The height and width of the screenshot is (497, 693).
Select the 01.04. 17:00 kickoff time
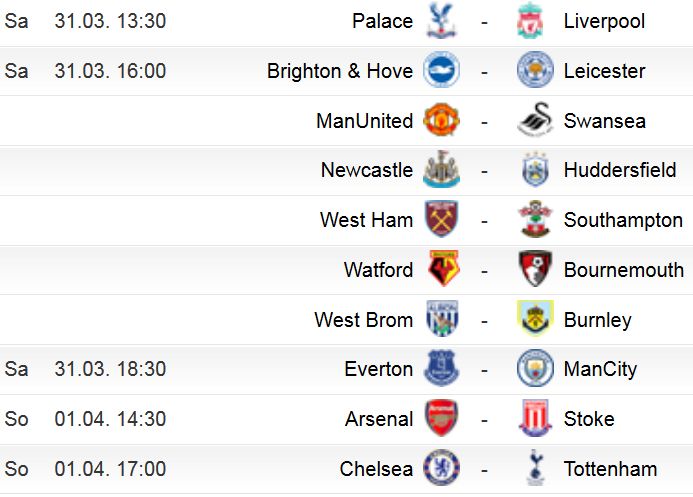110,469
